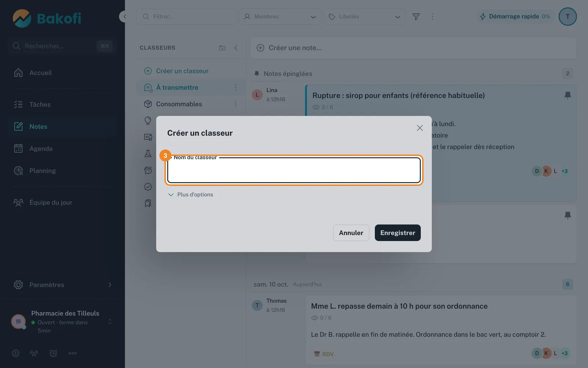
Task: Unpin the Rupture sirop pour enfants note
Action: point(567,96)
